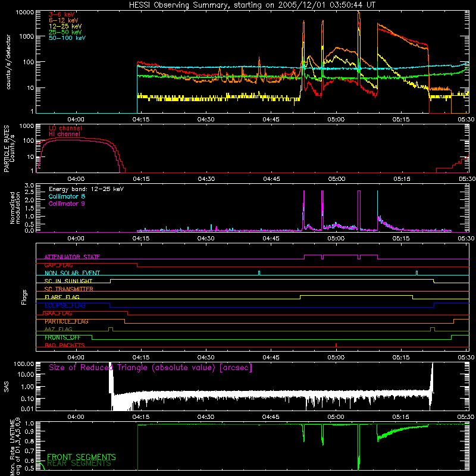Click the HESSI Observing Summary title text

[x=252, y=5]
